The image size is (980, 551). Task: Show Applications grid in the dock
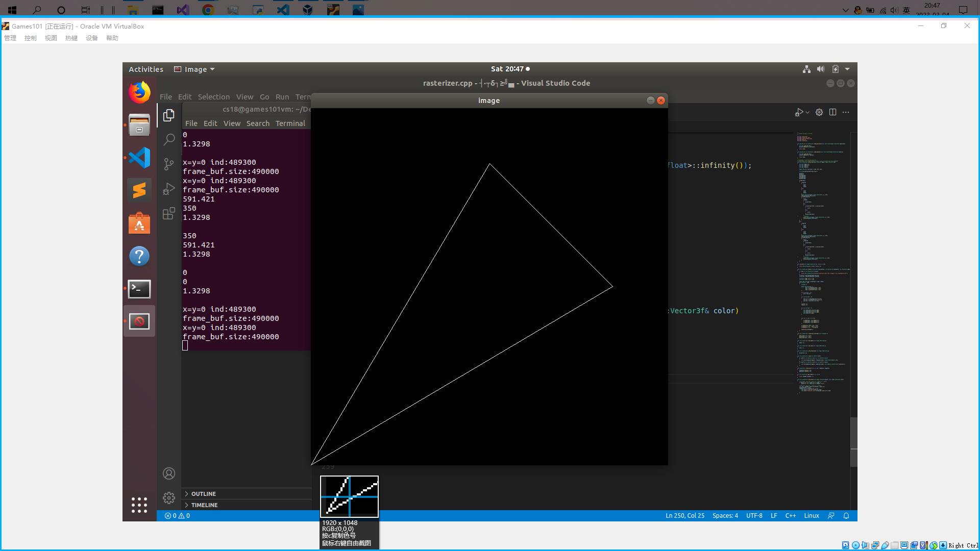coord(139,505)
